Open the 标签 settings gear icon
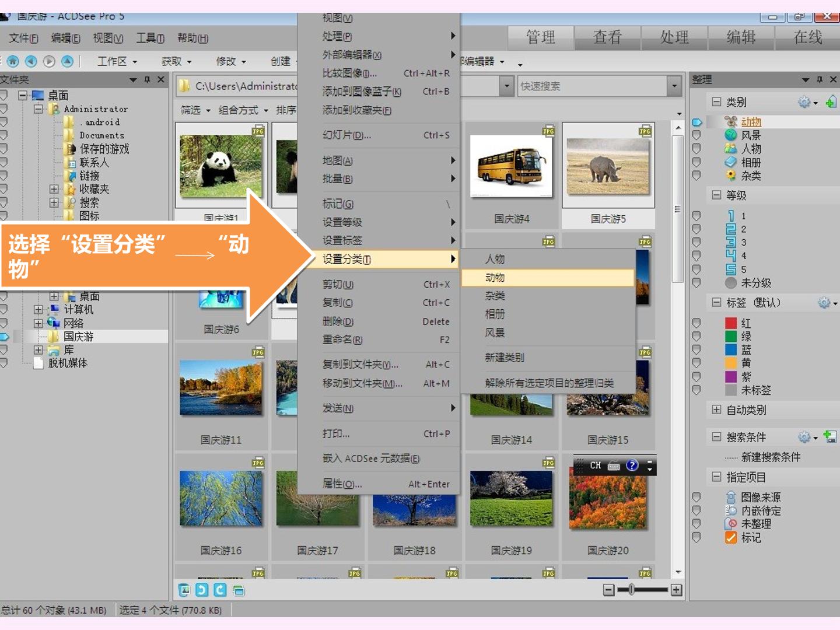840x630 pixels. coord(824,303)
